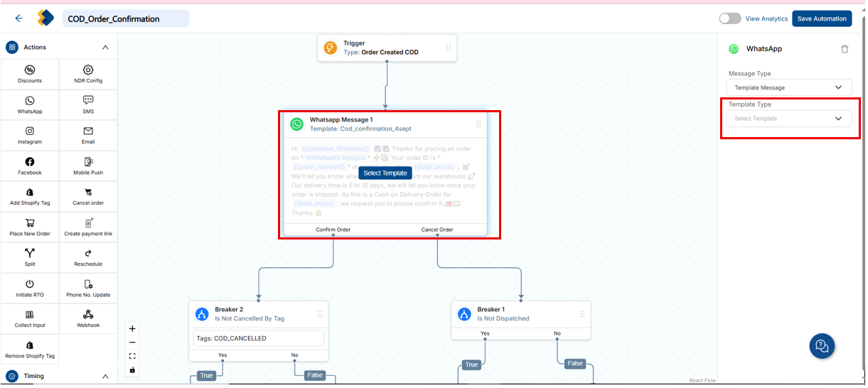
Task: Click the React Flow attribution link
Action: [702, 381]
